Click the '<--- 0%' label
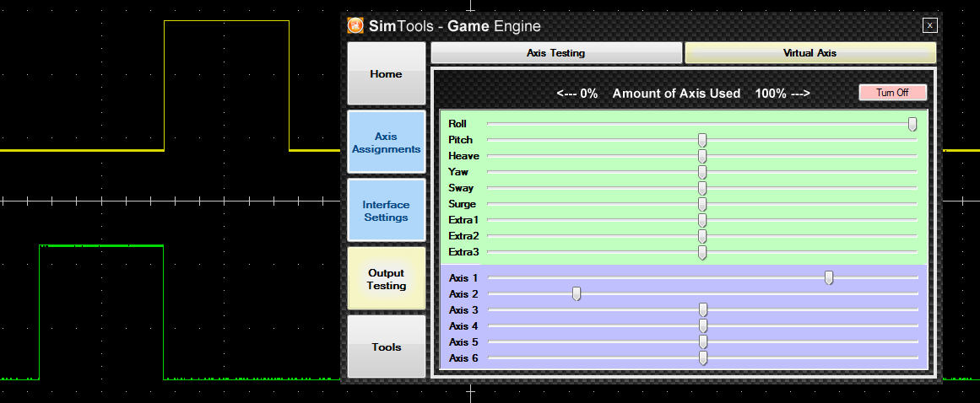 [577, 94]
